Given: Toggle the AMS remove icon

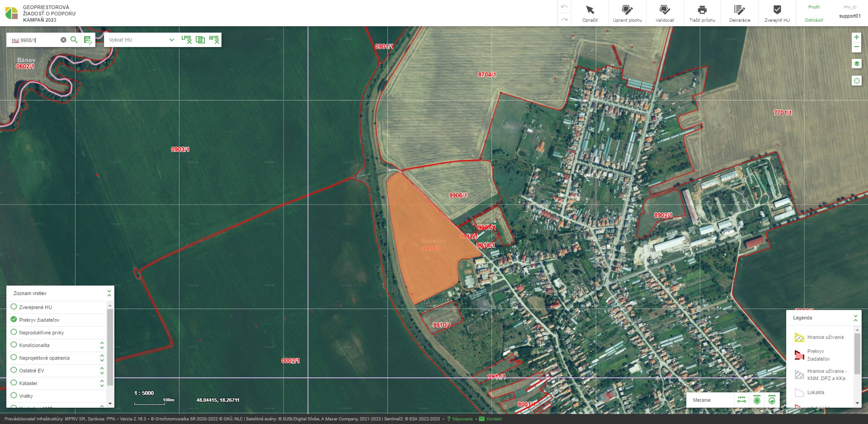Looking at the screenshot, I should (x=214, y=39).
